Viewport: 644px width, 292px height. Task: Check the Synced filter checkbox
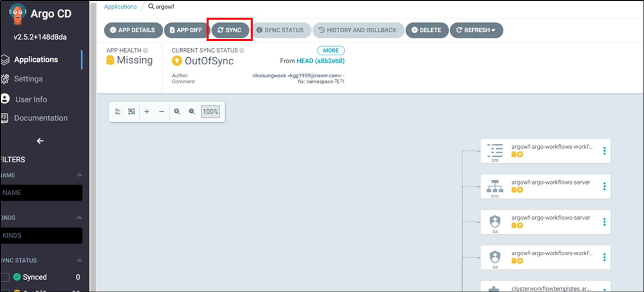(x=5, y=277)
